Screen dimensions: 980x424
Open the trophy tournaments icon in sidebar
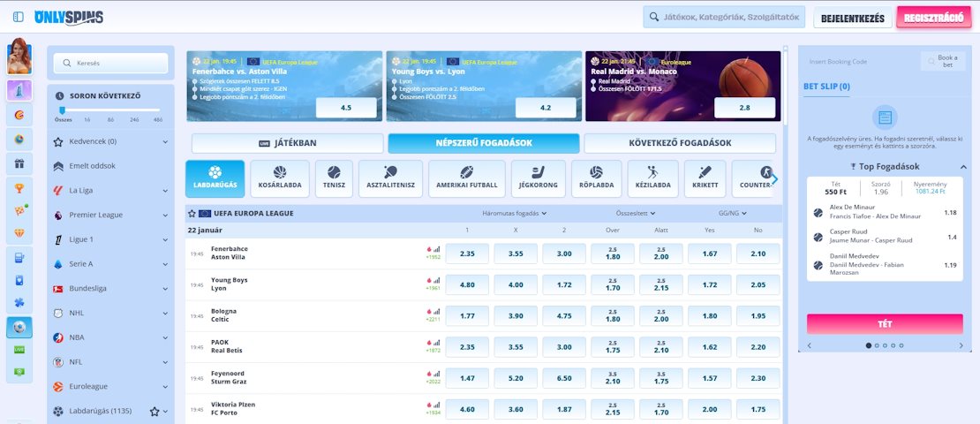pyautogui.click(x=19, y=187)
